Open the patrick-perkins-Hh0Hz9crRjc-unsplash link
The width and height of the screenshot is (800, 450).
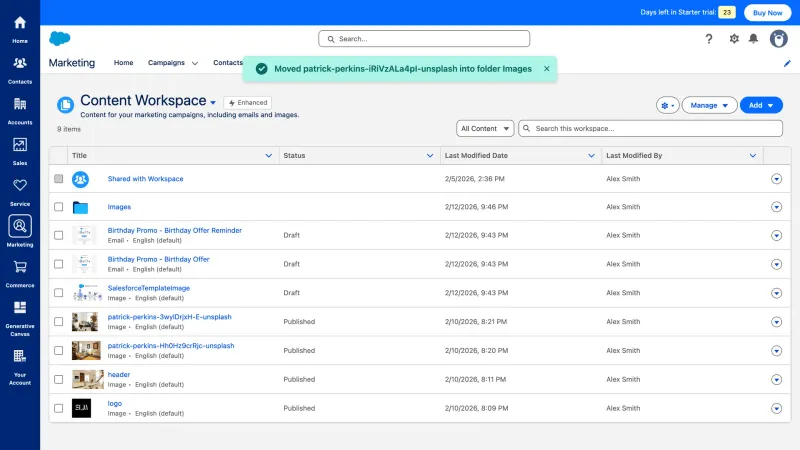(171, 345)
